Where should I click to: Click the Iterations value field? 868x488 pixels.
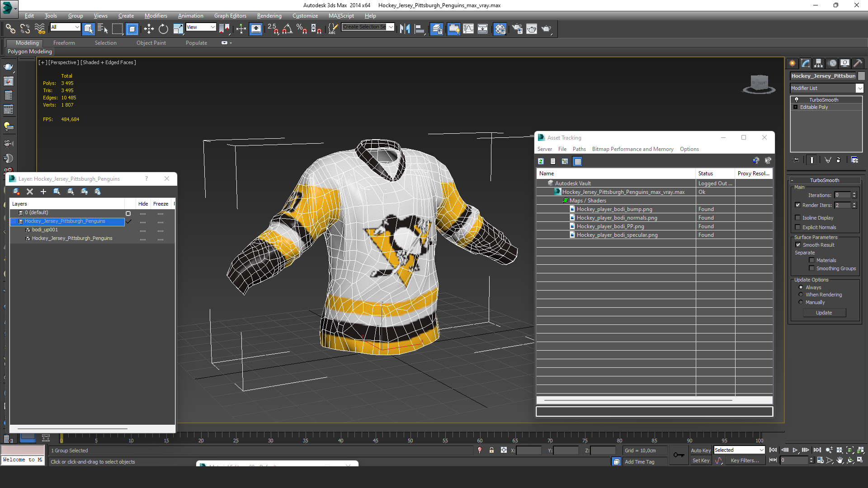point(842,195)
